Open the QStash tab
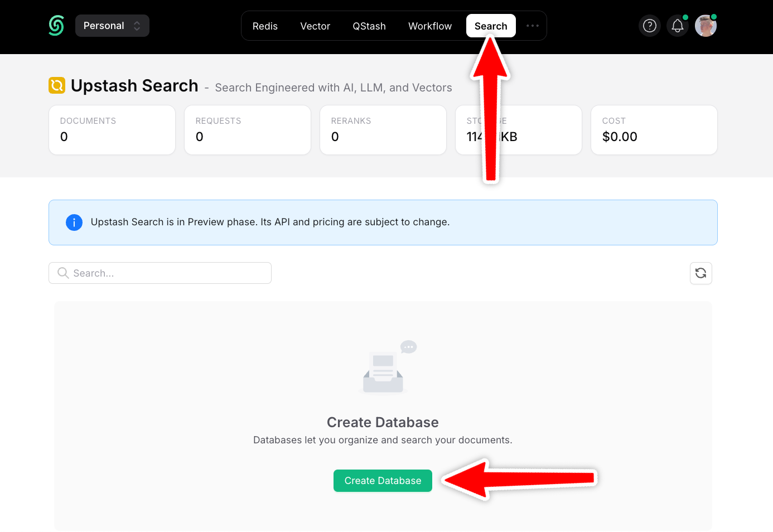773x532 pixels. pos(369,26)
